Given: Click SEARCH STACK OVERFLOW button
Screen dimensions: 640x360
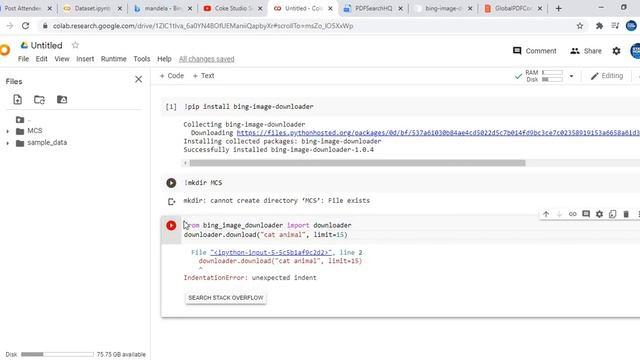Looking at the screenshot, I should [x=226, y=298].
